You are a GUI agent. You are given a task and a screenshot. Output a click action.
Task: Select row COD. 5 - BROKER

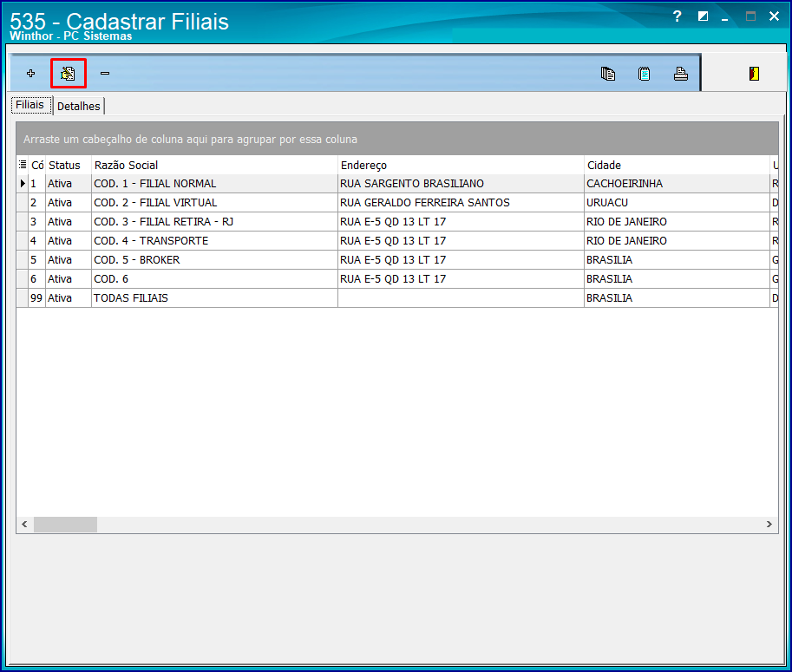pos(397,260)
